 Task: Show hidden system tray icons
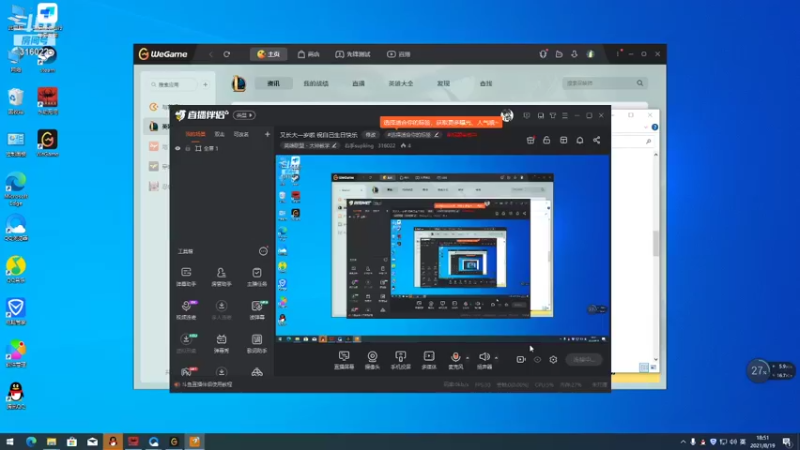pos(683,441)
